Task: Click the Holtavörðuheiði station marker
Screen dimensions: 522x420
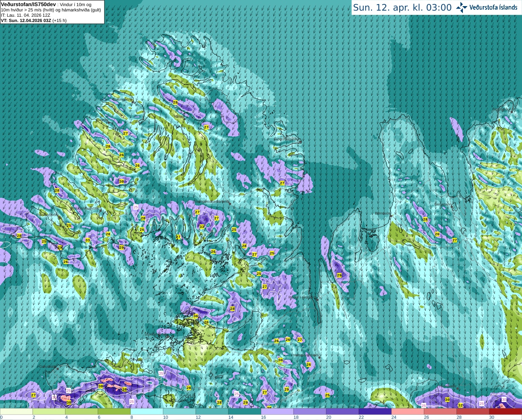Action: coord(319,358)
